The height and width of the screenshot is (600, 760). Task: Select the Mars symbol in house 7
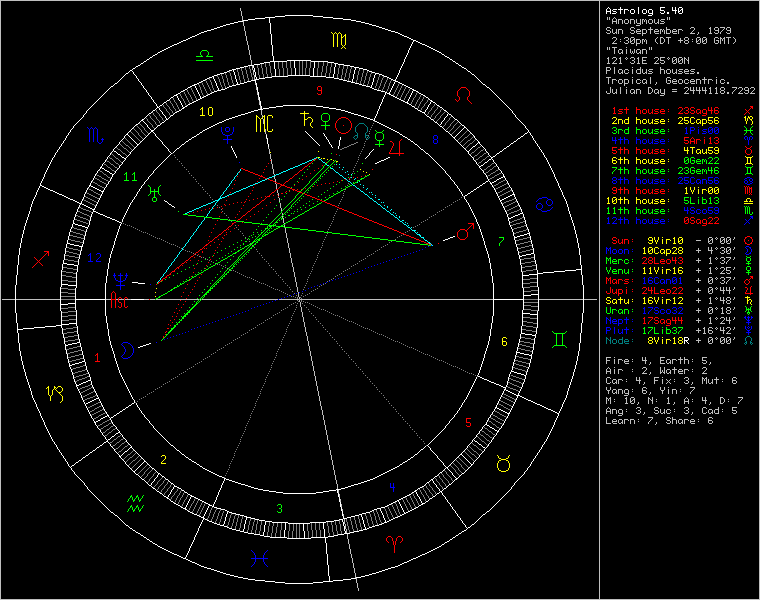coord(464,233)
